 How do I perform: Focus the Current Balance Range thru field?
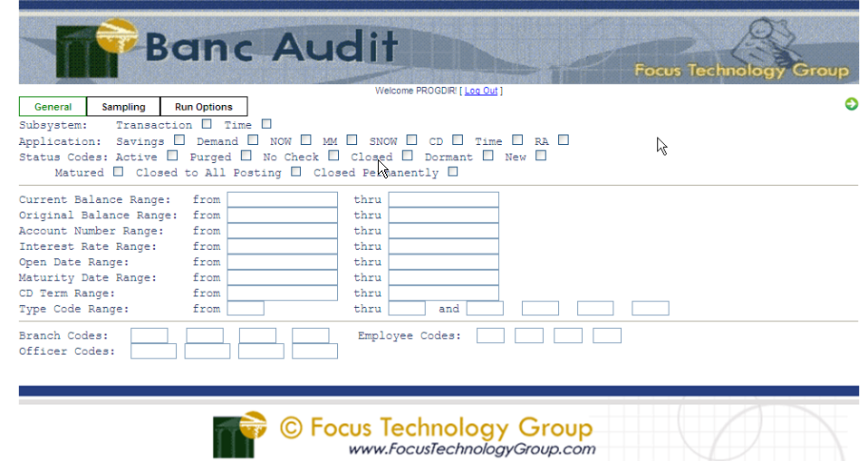click(443, 199)
